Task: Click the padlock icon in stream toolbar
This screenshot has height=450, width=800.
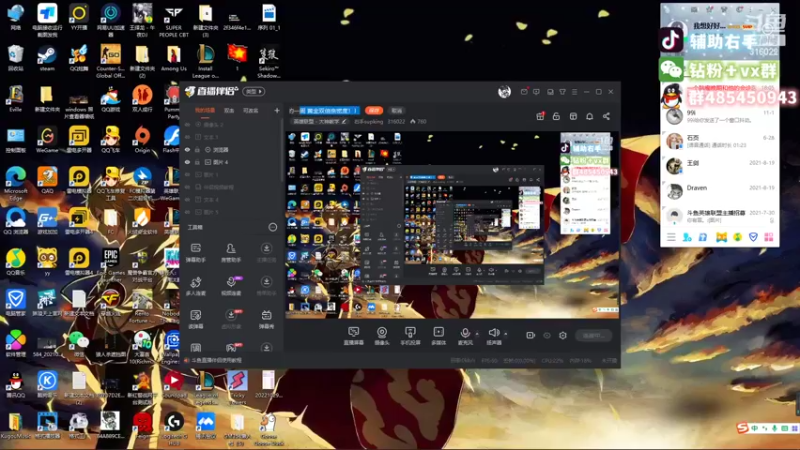Action: pyautogui.click(x=556, y=116)
